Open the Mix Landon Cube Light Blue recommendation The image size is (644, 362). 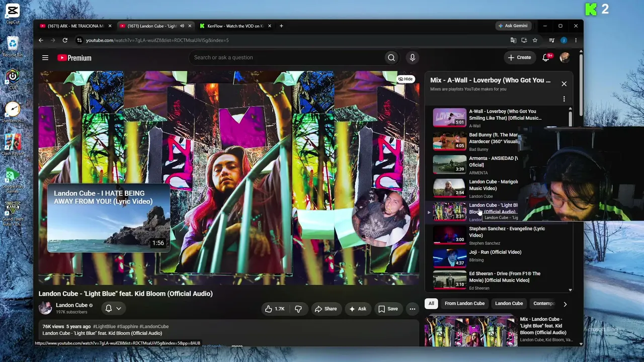click(x=498, y=330)
